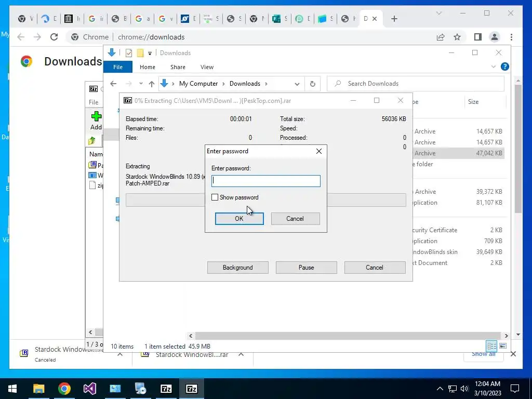
Task: Open the notification center icon
Action: coord(515,389)
